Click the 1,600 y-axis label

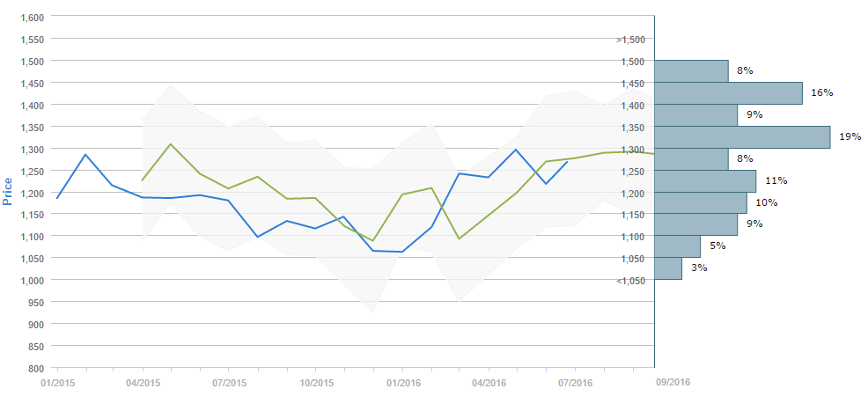(x=32, y=18)
